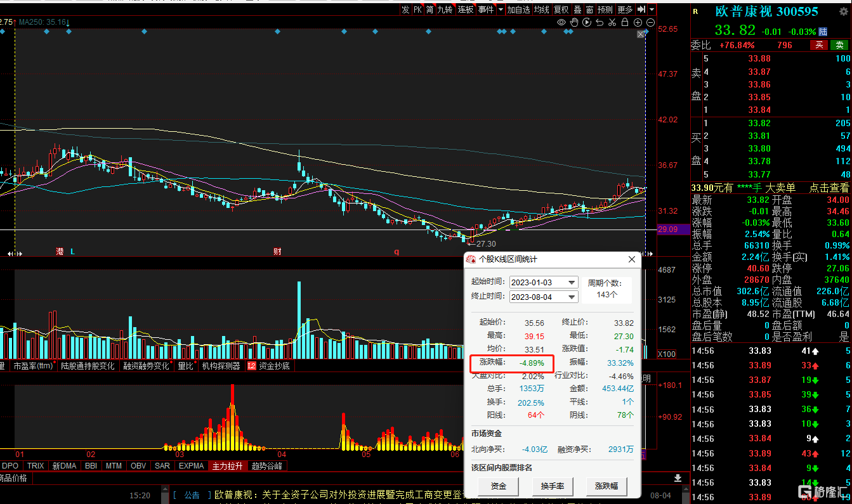The image size is (852, 504).
Task: Click the 换手率 ranking button
Action: coord(553,486)
